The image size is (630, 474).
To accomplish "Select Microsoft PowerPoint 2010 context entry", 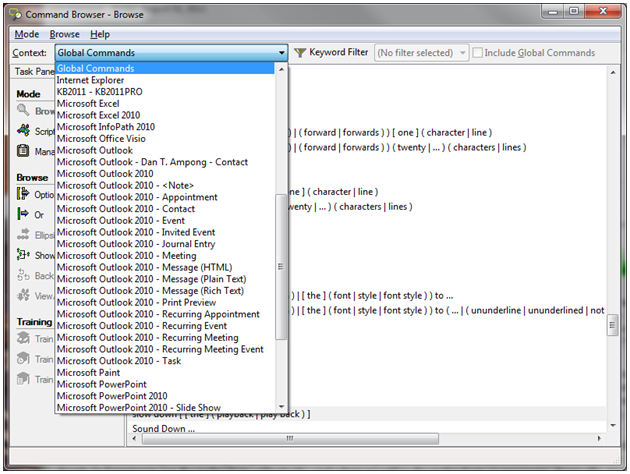I will click(165, 396).
